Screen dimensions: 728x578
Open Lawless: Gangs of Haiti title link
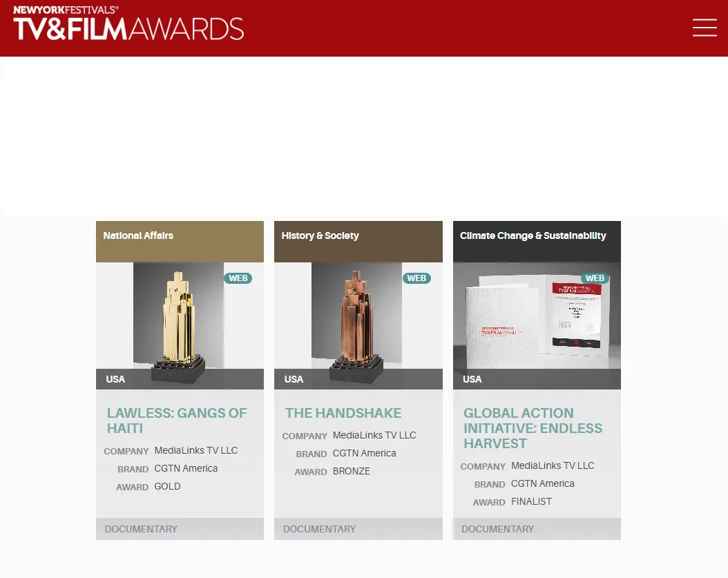point(177,421)
